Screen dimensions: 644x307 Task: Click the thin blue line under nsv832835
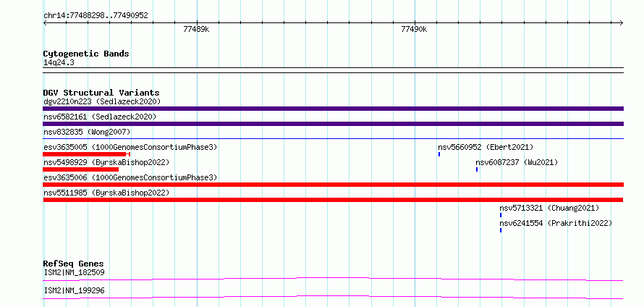coord(333,139)
